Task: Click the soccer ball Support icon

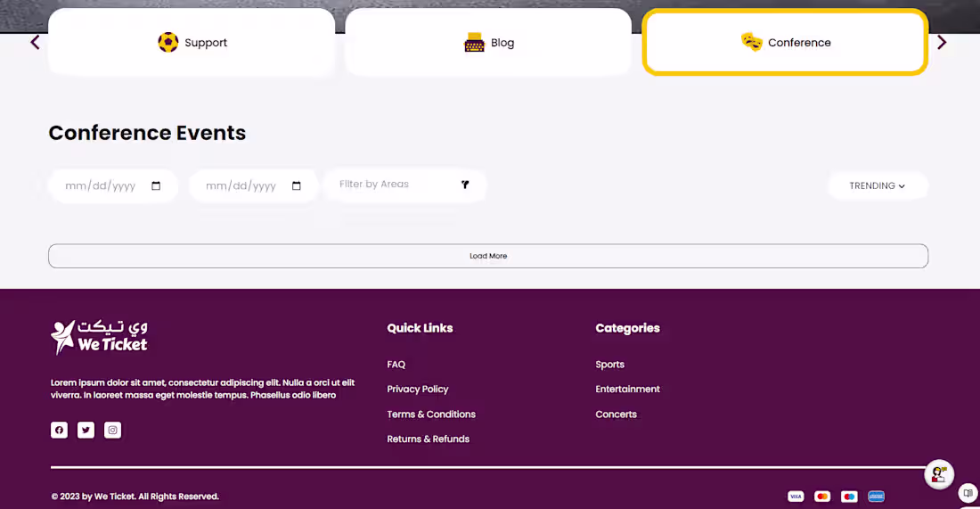Action: pos(168,43)
